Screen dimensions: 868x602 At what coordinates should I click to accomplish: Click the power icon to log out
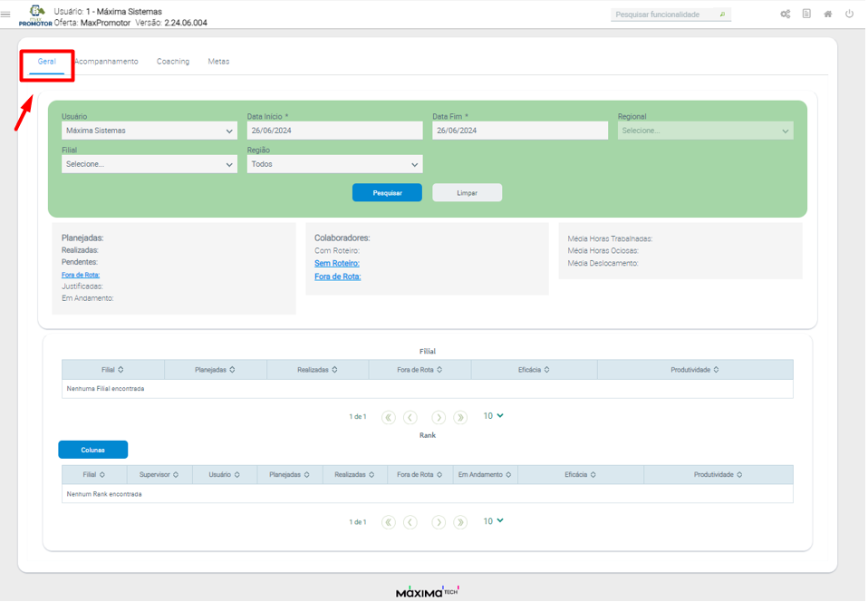coord(849,15)
